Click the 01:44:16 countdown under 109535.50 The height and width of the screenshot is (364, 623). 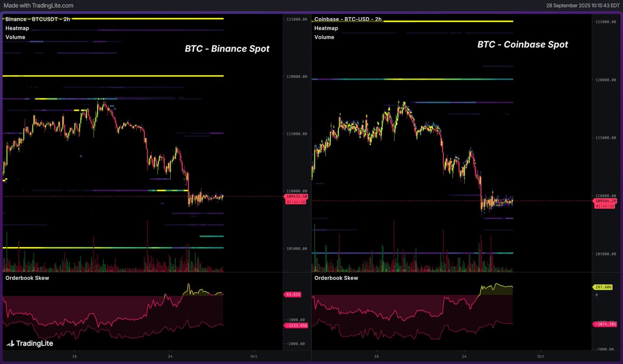pos(296,201)
